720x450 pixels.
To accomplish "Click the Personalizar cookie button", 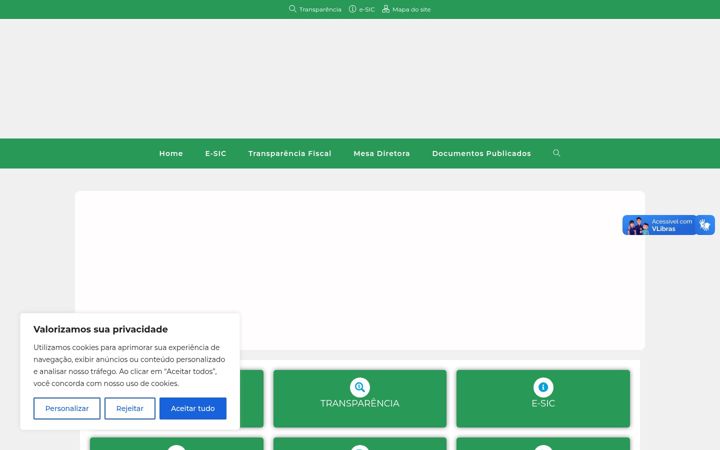I will click(x=67, y=408).
